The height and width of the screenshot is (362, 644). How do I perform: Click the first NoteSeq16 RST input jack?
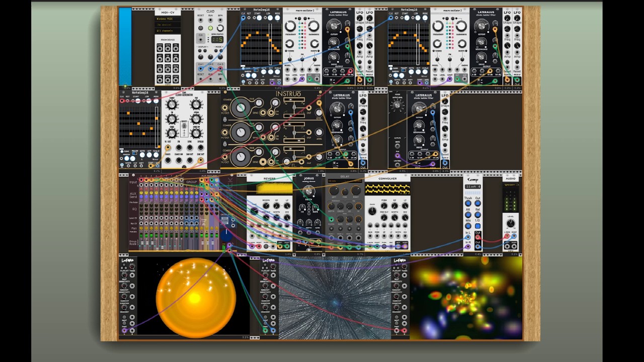click(249, 18)
